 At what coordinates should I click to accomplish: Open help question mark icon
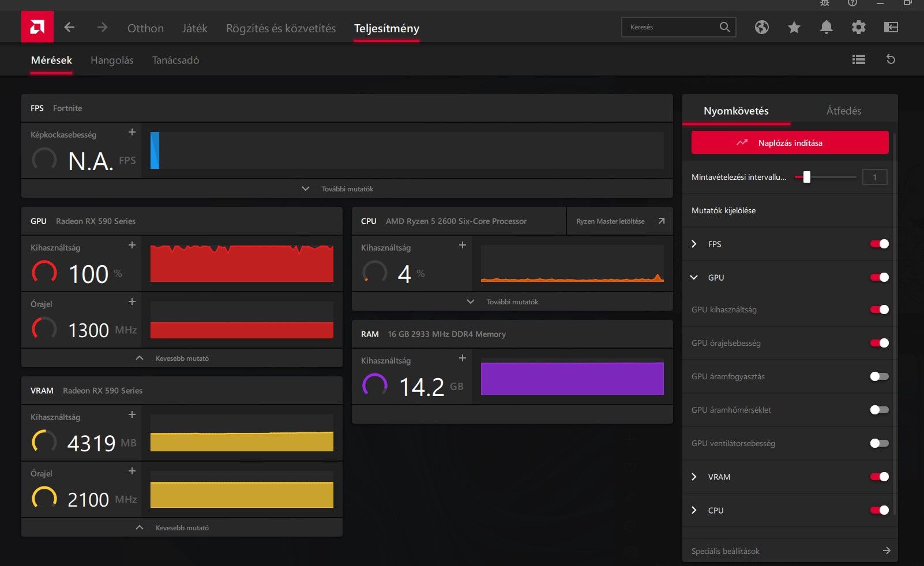click(x=852, y=3)
